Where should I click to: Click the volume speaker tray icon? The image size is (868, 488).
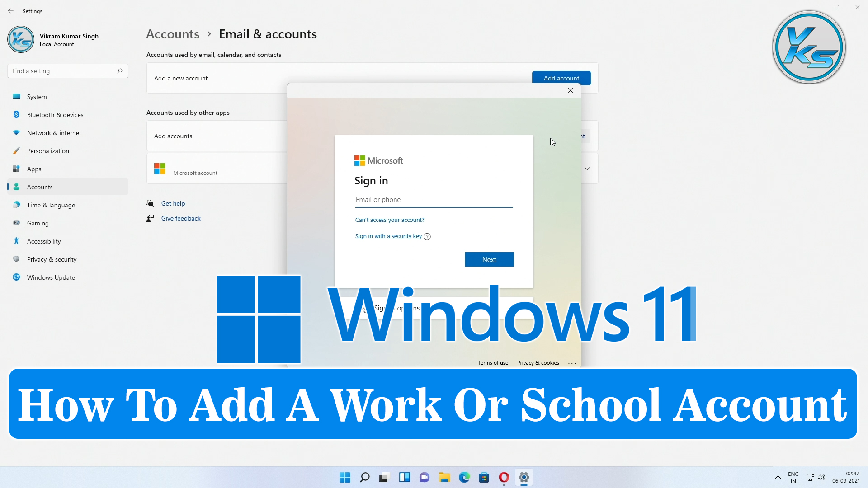tap(821, 477)
